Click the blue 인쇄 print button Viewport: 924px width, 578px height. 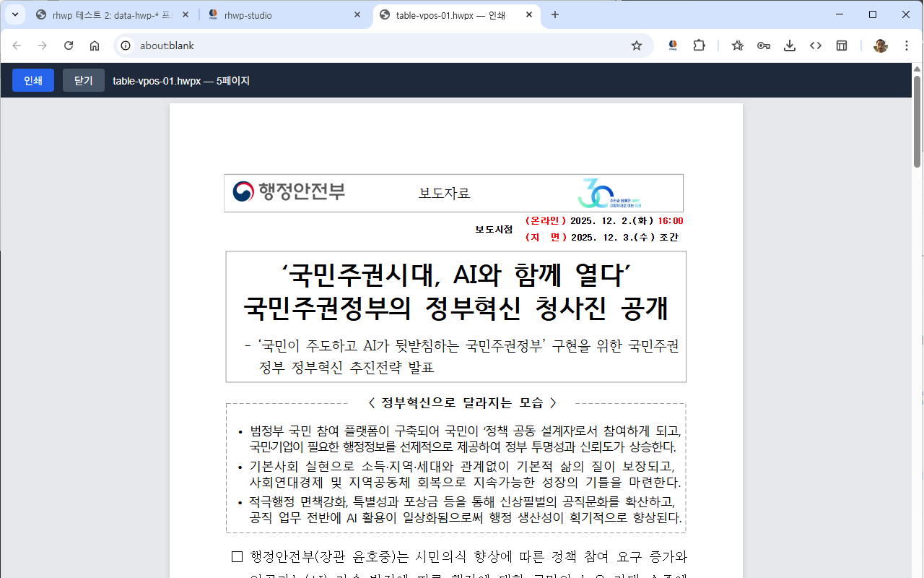coord(33,80)
